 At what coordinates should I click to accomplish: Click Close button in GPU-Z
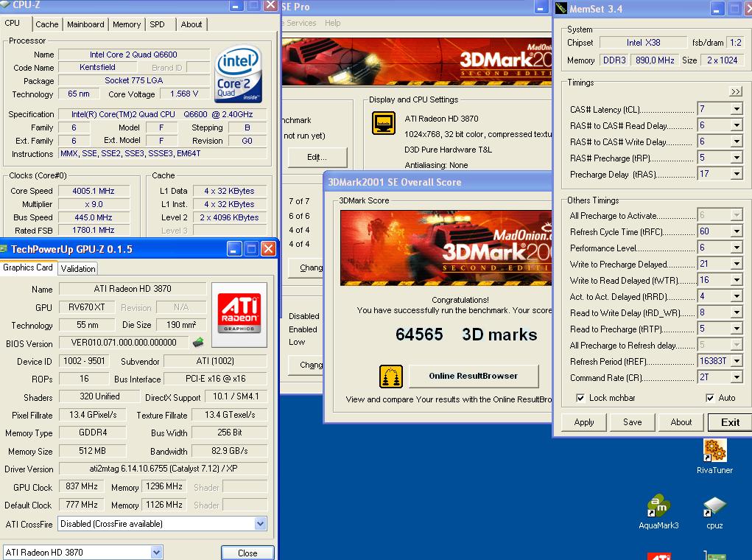(x=247, y=553)
